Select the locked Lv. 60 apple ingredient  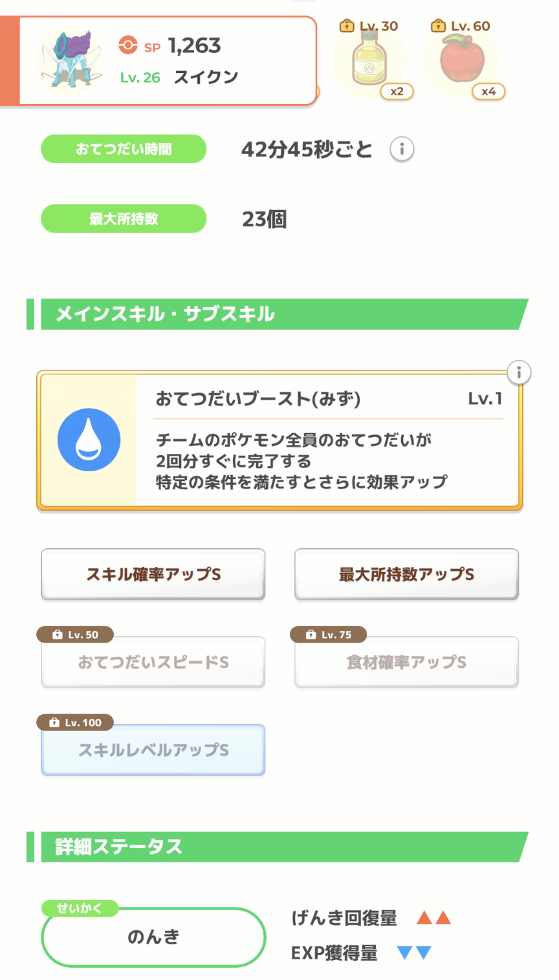(x=460, y=61)
